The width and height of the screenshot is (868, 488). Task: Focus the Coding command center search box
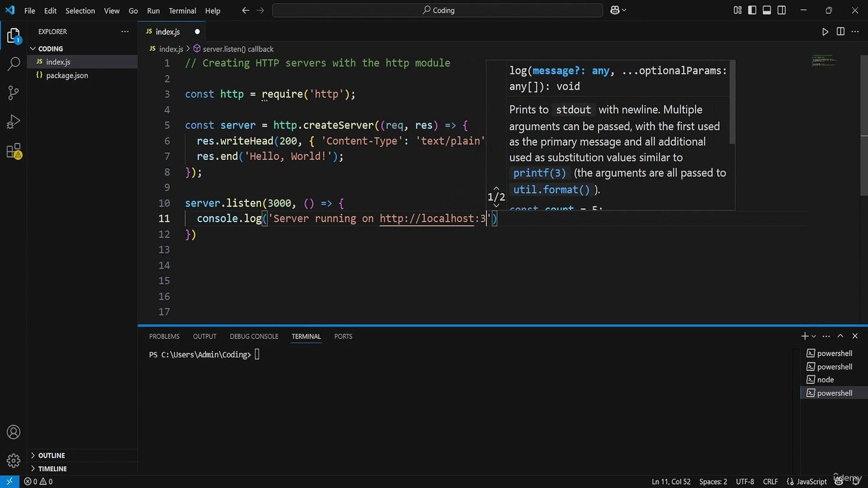(x=437, y=10)
